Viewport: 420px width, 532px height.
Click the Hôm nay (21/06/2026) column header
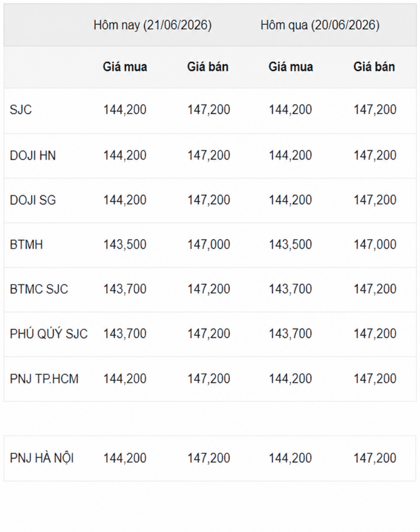tap(153, 25)
